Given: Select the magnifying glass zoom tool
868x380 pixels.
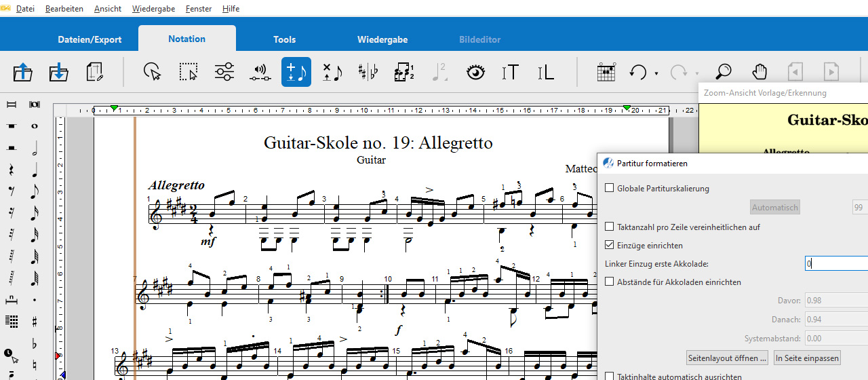Looking at the screenshot, I should point(724,72).
